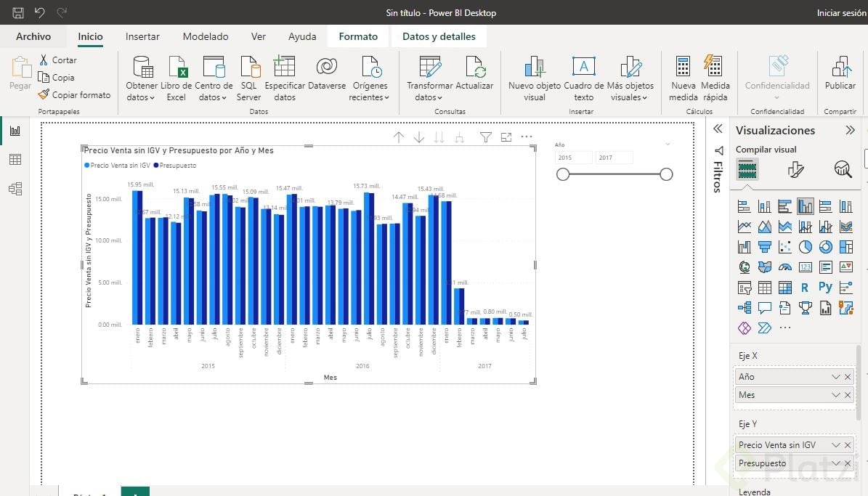The width and height of the screenshot is (868, 496).
Task: Choose the Line chart visualization
Action: pos(744,227)
